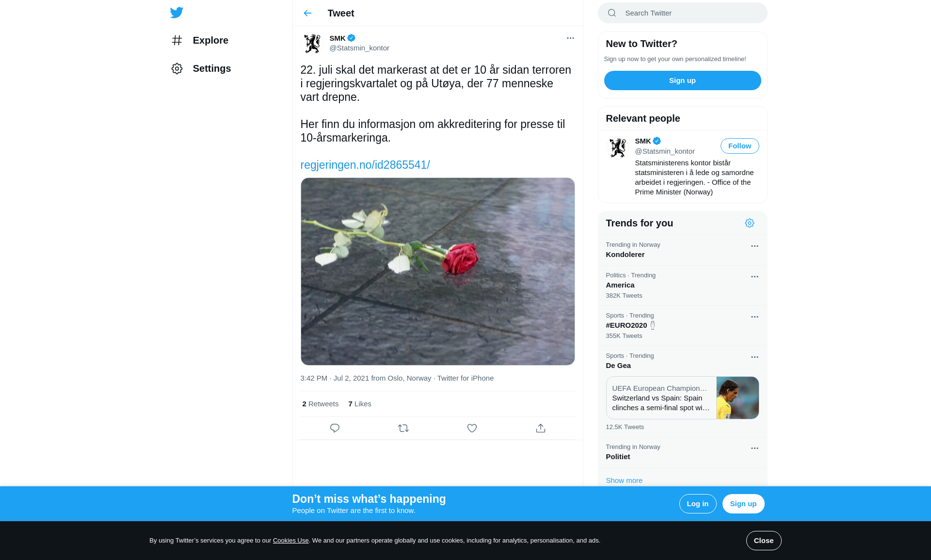Open the rose photo in tweet
This screenshot has width=931, height=560.
437,272
